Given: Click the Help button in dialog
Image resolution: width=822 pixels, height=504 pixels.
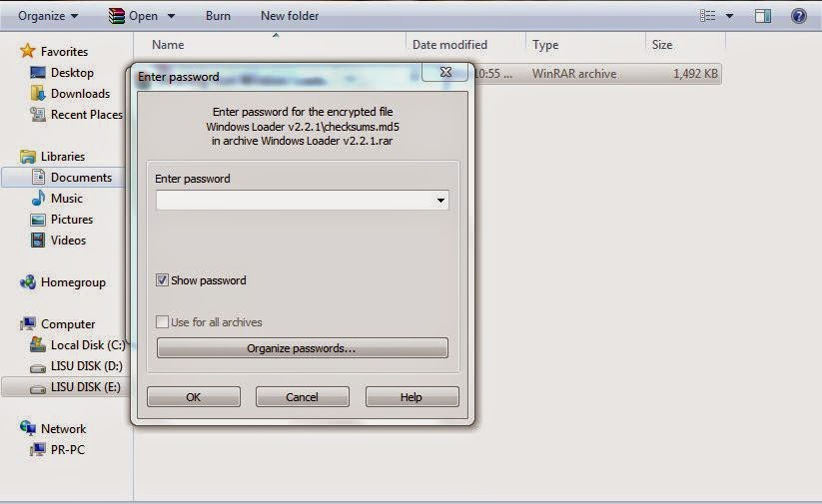Looking at the screenshot, I should point(412,396).
